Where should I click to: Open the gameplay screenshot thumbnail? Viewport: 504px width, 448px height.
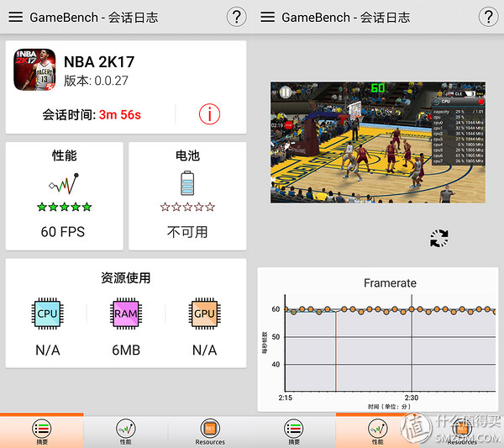pos(378,142)
